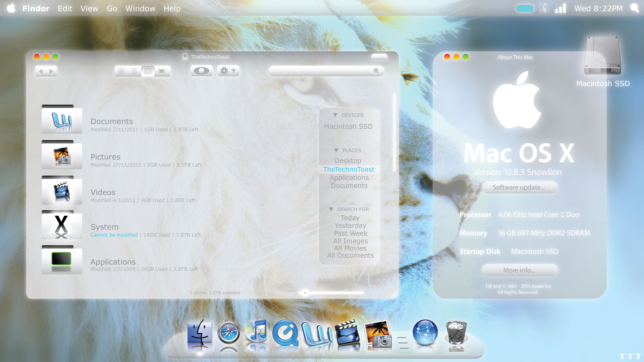The width and height of the screenshot is (644, 362).
Task: Click the blue pill indicator in menu bar
Action: click(525, 8)
